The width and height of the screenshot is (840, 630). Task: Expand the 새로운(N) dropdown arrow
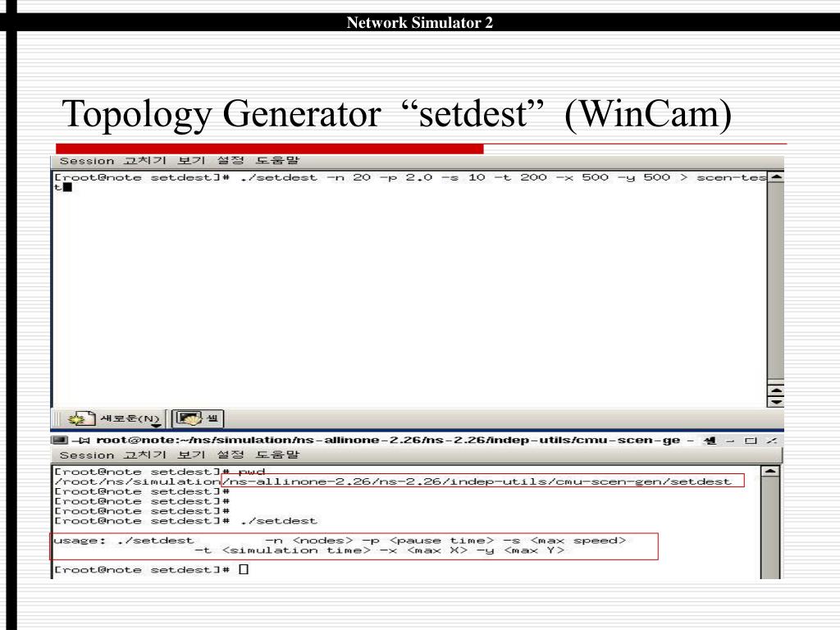click(156, 426)
